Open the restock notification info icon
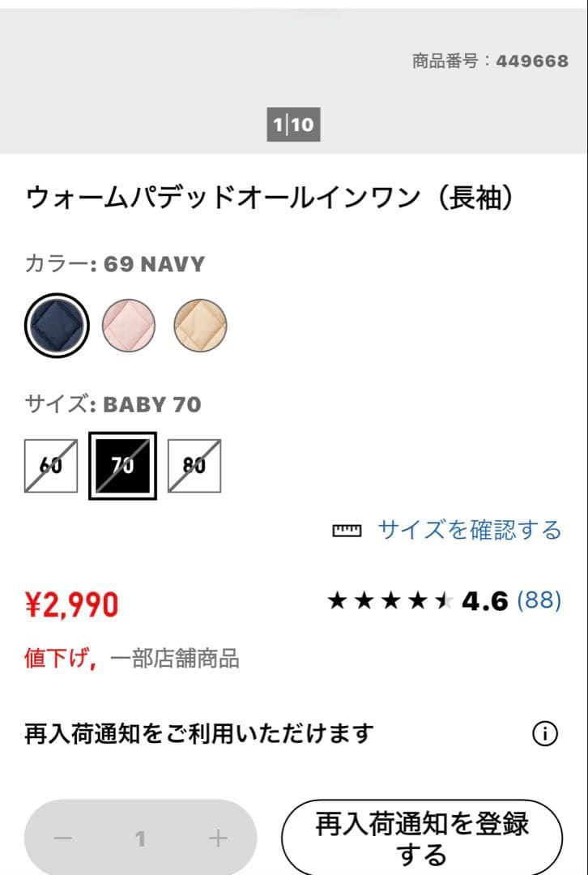Viewport: 588px width, 875px height. tap(545, 734)
